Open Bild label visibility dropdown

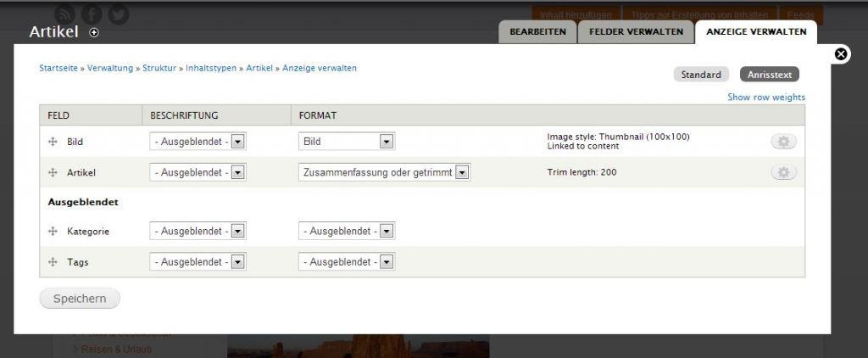(198, 142)
